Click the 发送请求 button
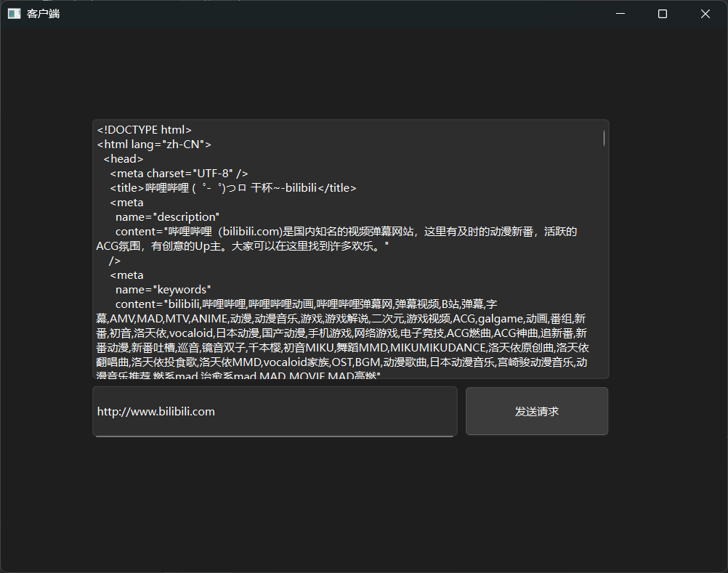Image resolution: width=728 pixels, height=573 pixels. pos(537,411)
